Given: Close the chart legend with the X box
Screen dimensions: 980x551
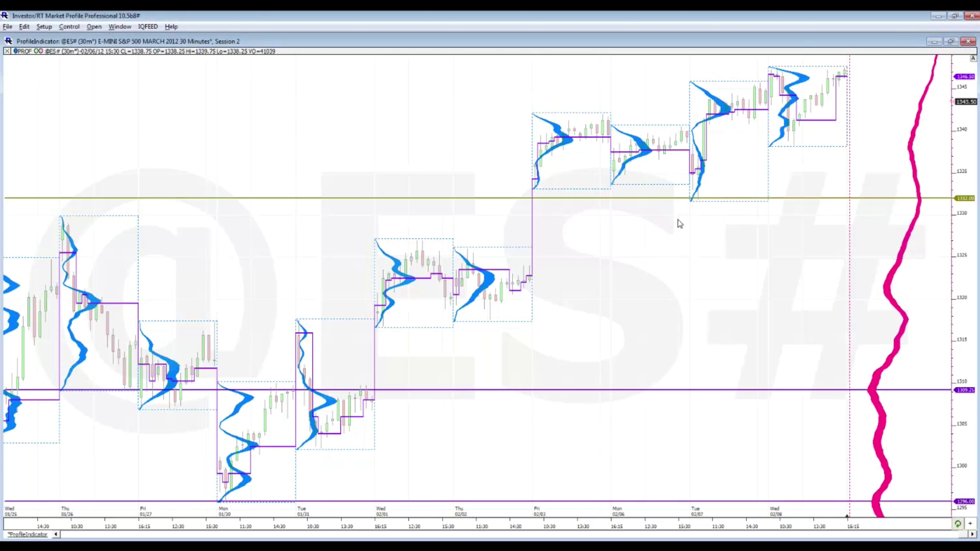Looking at the screenshot, I should tap(7, 51).
